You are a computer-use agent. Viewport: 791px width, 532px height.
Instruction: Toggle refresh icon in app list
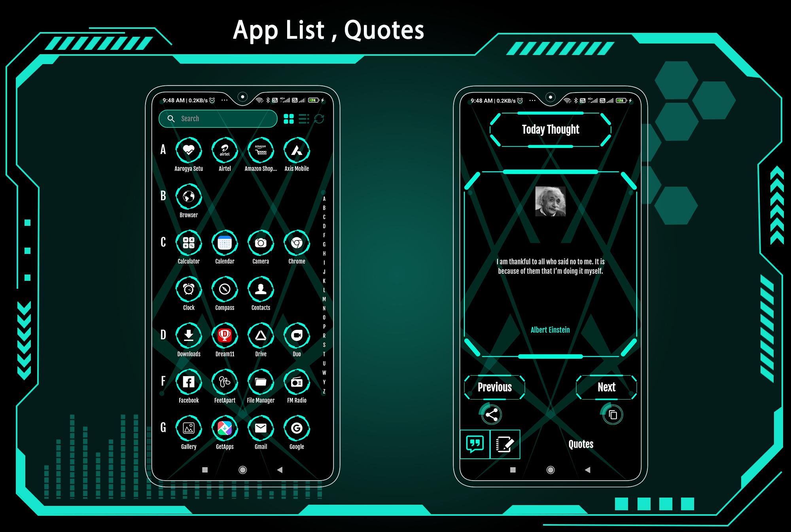coord(319,118)
